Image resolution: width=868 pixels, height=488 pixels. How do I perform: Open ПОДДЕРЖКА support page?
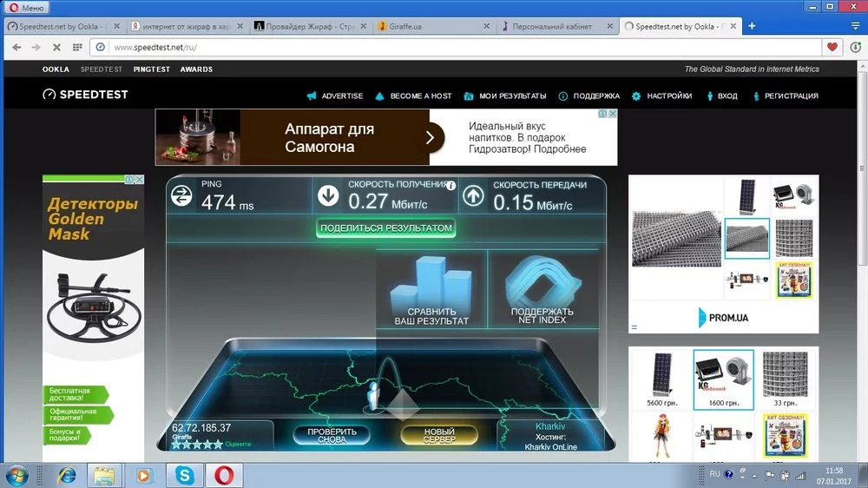point(589,96)
